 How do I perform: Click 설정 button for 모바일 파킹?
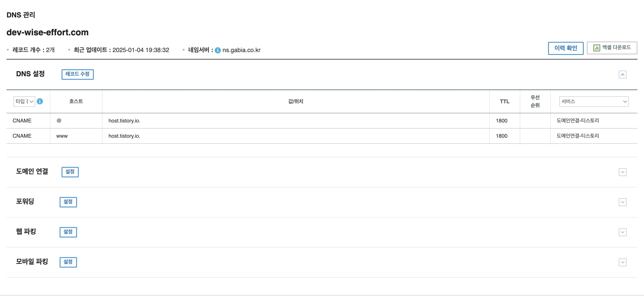(68, 262)
